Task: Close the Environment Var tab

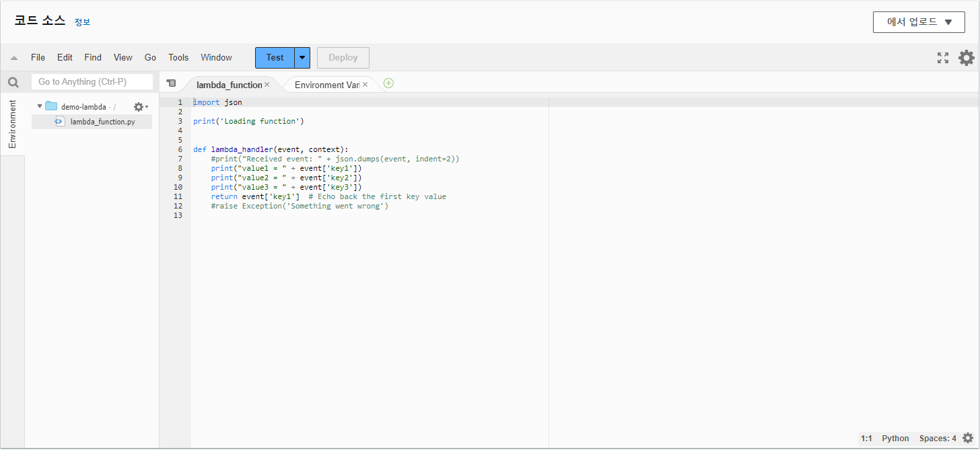Action: click(x=365, y=85)
